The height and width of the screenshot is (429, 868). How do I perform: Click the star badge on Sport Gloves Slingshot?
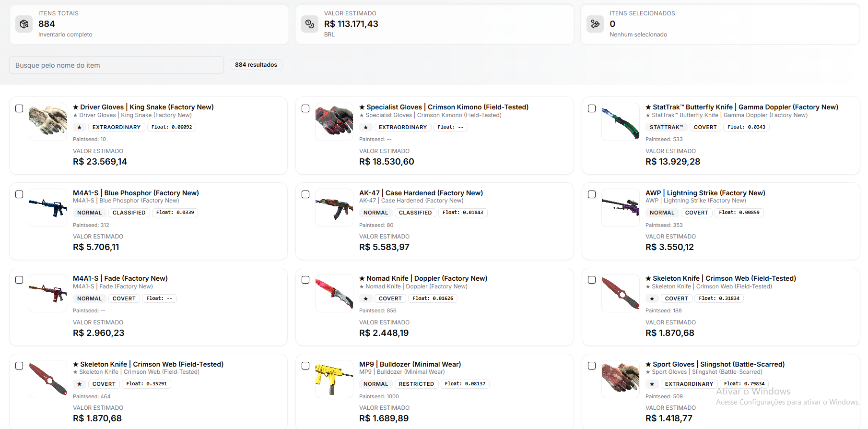pos(652,384)
